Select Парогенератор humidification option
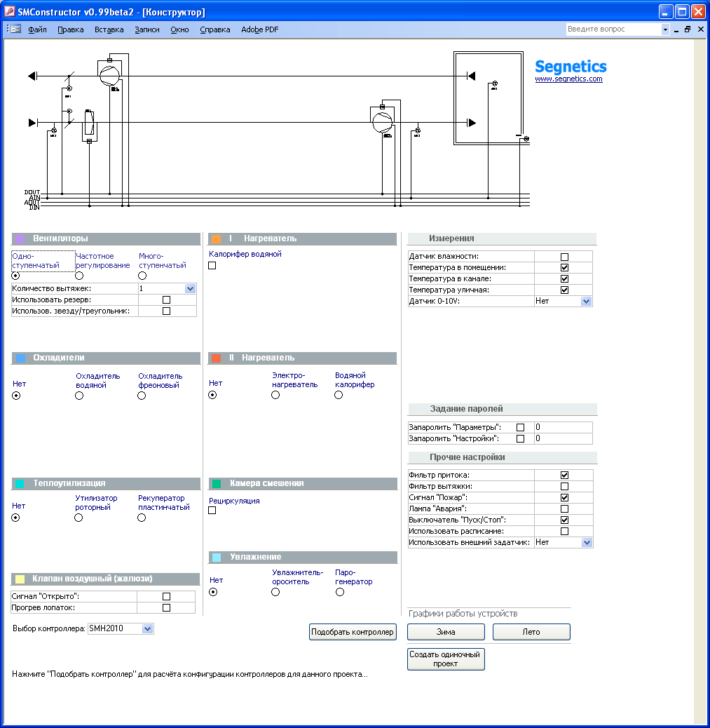This screenshot has width=710, height=728. (340, 592)
